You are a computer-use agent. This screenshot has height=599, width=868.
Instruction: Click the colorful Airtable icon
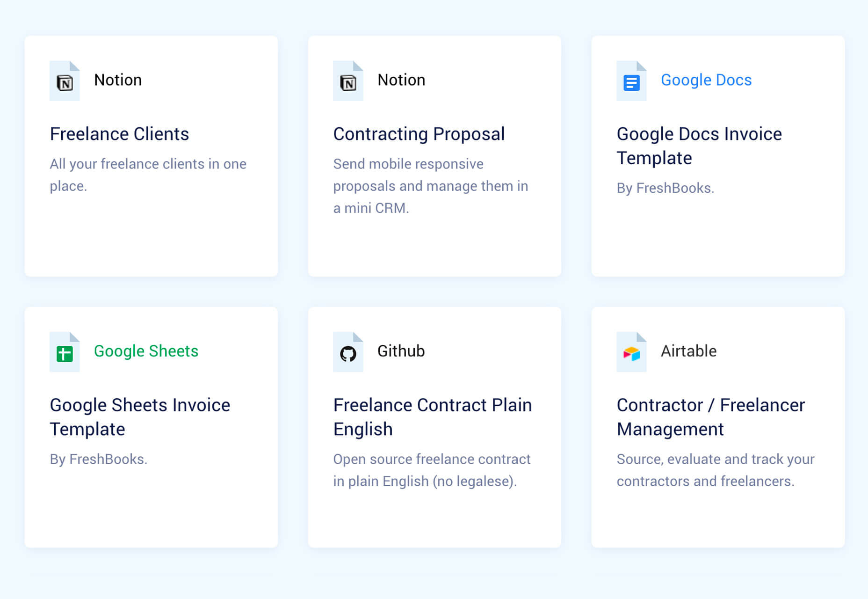631,353
